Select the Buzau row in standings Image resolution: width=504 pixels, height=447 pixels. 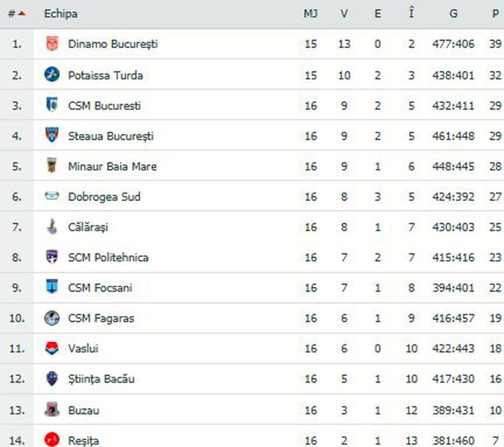tap(252, 409)
